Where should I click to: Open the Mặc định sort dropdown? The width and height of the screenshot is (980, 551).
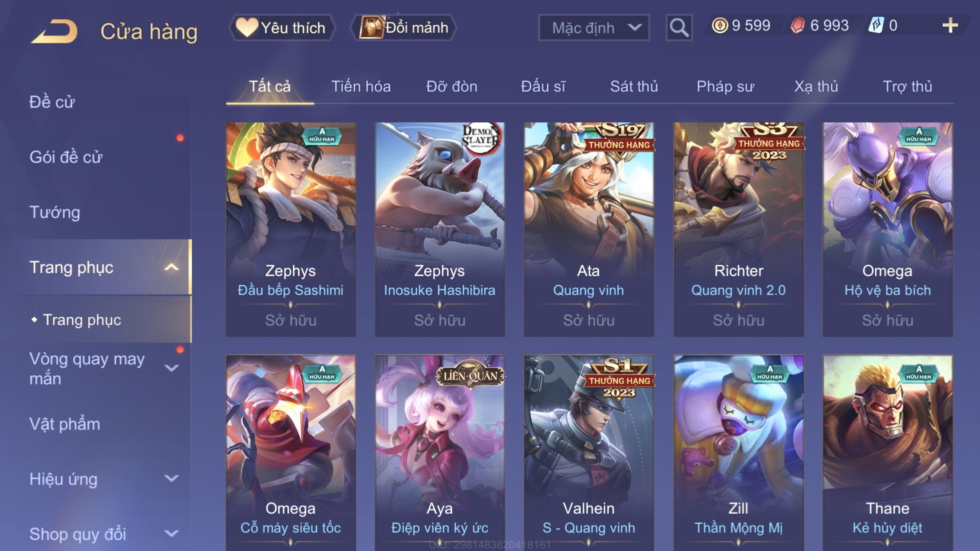(x=594, y=28)
